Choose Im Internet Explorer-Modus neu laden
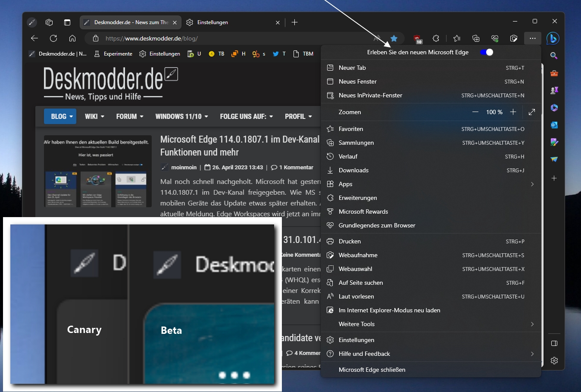Screen dimensions: 581x392 click(431, 310)
